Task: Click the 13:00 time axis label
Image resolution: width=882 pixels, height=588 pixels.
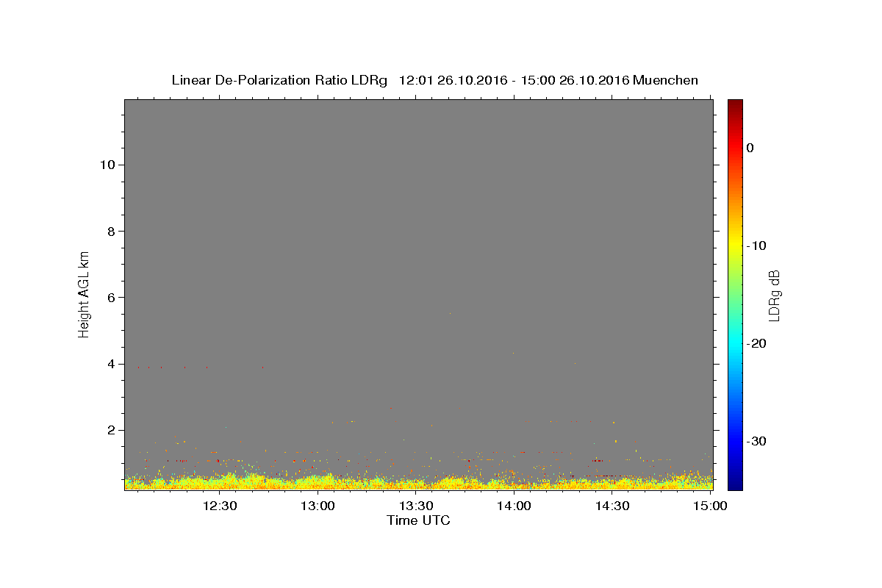Action: point(318,506)
